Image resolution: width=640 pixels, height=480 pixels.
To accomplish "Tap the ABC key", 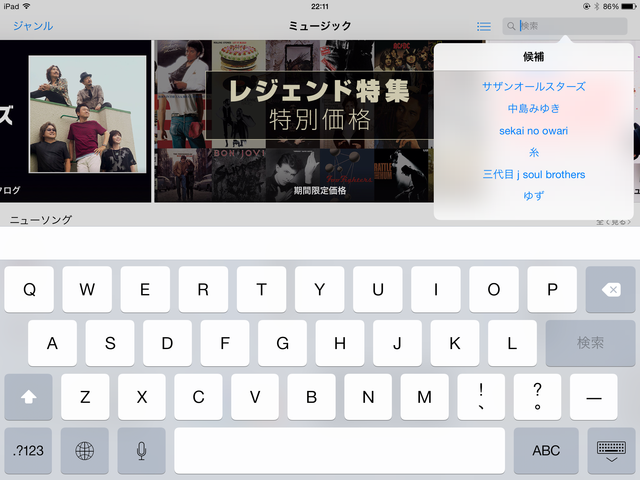I will click(546, 451).
